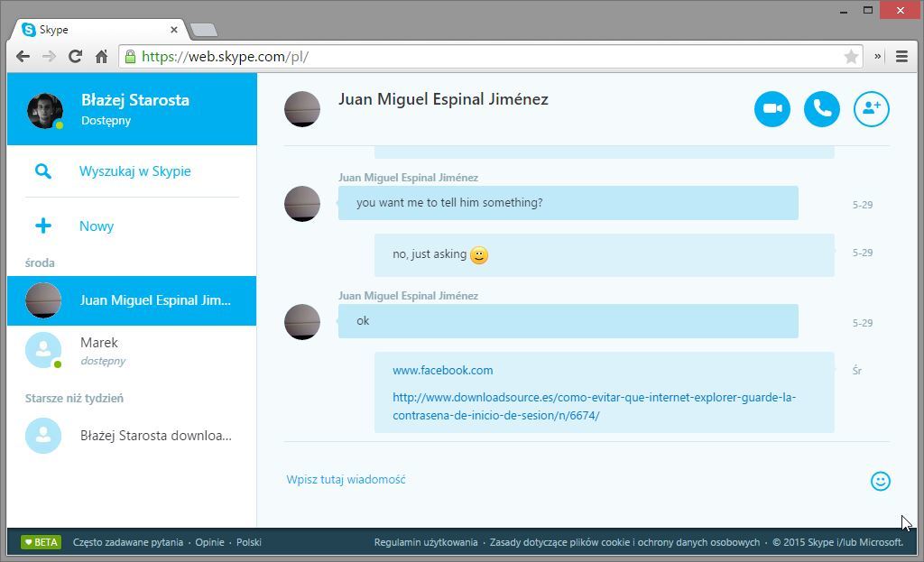Click the smiley emoji in 'no, just asking' message
Viewport: 924px width, 562px height.
point(479,255)
